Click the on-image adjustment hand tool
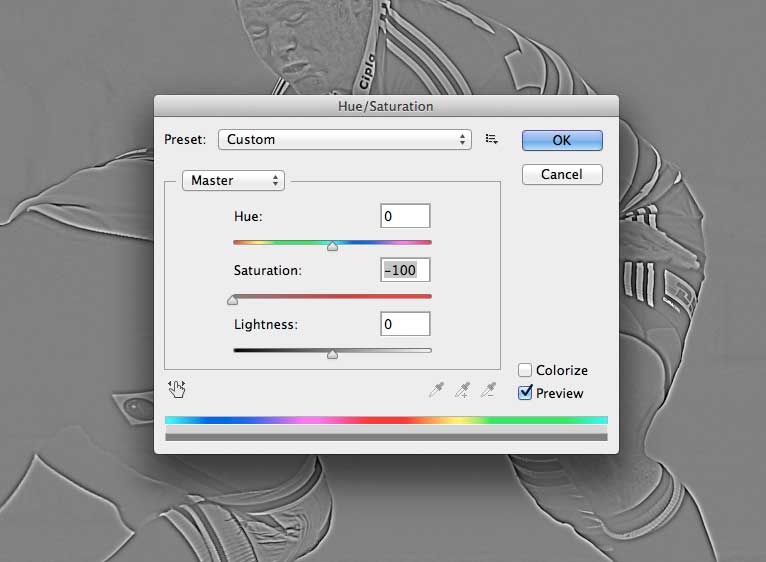The image size is (766, 562). (x=177, y=389)
